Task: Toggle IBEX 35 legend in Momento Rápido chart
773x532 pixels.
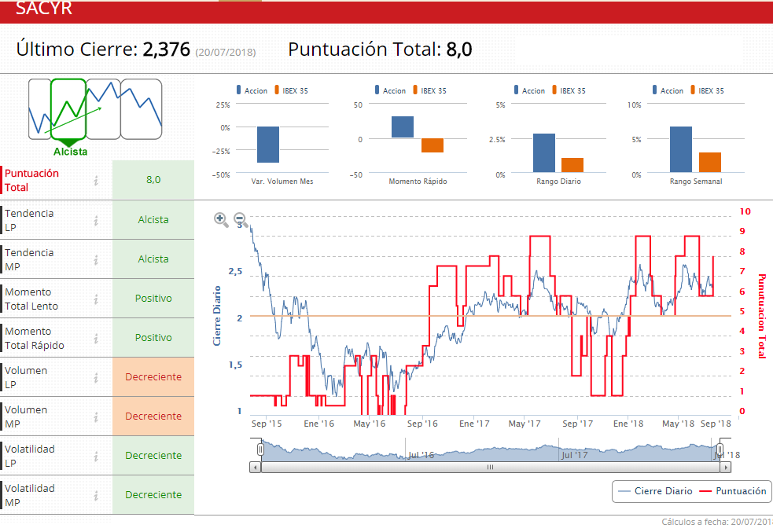Action: tap(430, 90)
